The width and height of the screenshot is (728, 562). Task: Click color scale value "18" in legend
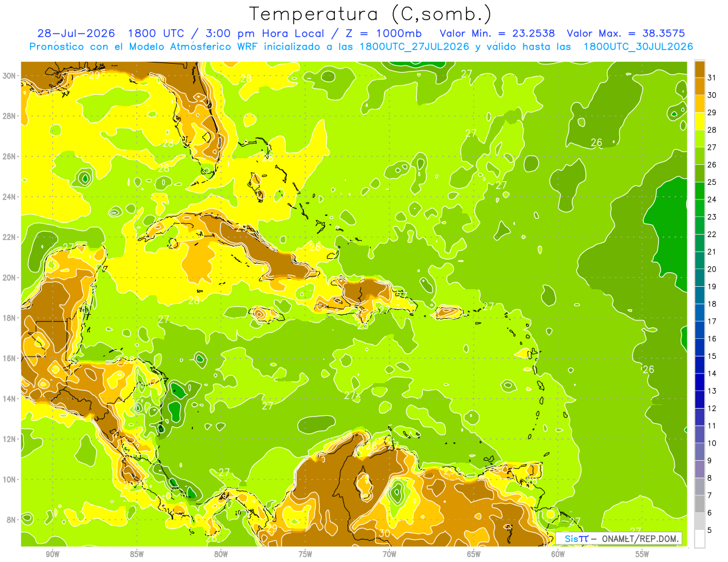712,304
